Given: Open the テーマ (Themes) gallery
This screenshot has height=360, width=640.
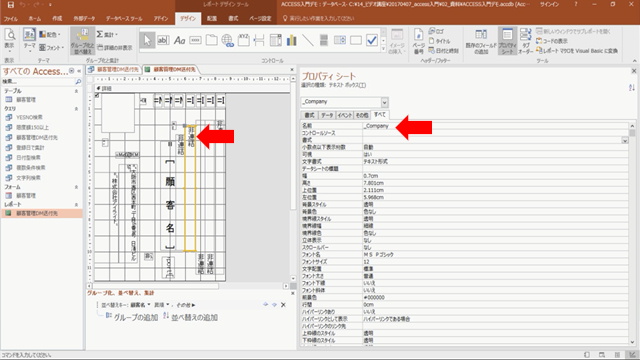Looking at the screenshot, I should (29, 40).
